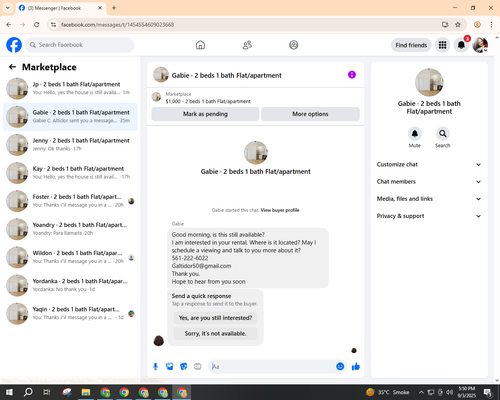Open Windows taskbar search
This screenshot has width=500, height=400.
28,392
